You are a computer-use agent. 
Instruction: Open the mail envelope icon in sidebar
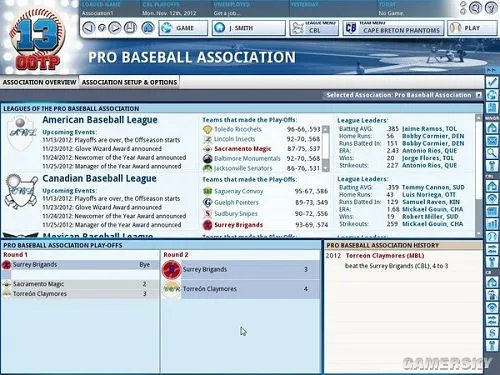click(492, 141)
